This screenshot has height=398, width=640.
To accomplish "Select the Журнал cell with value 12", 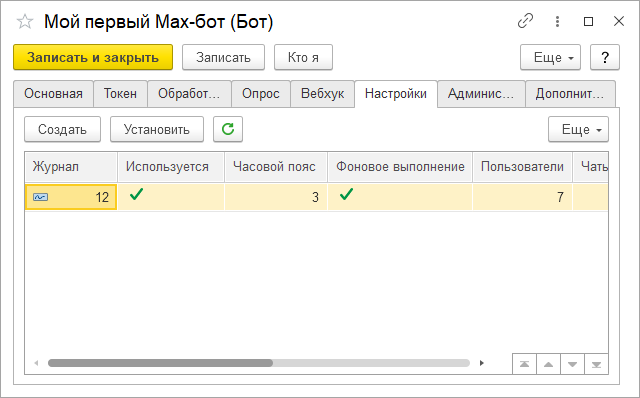I will (x=71, y=197).
